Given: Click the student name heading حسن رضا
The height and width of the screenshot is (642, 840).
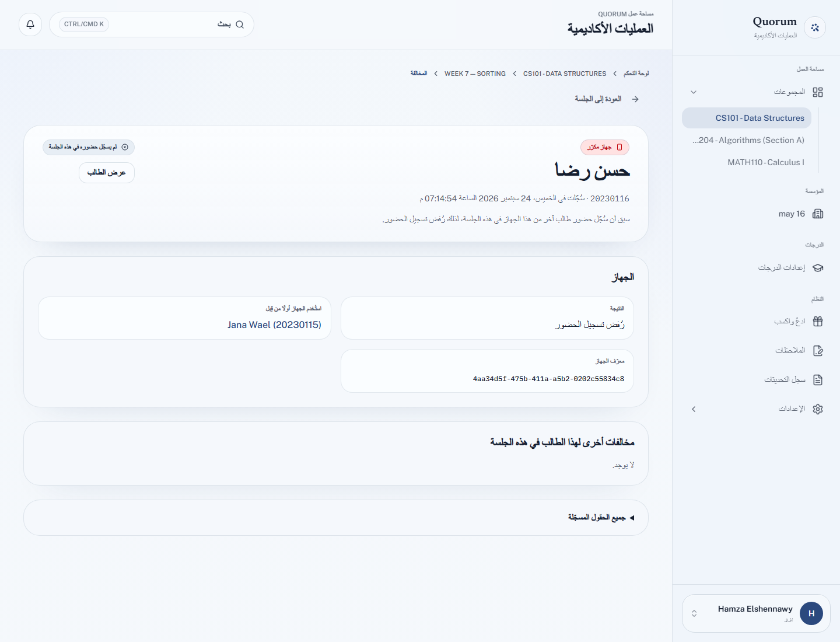Looking at the screenshot, I should tap(592, 171).
